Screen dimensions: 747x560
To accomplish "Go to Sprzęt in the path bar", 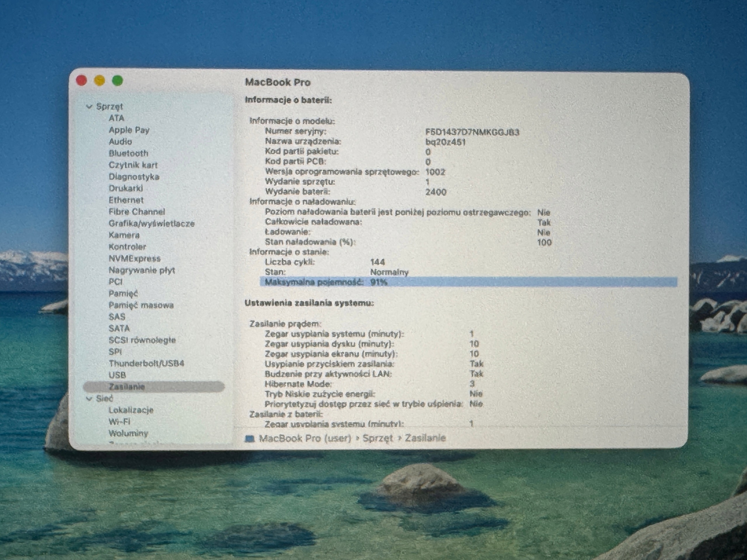I will pos(378,438).
